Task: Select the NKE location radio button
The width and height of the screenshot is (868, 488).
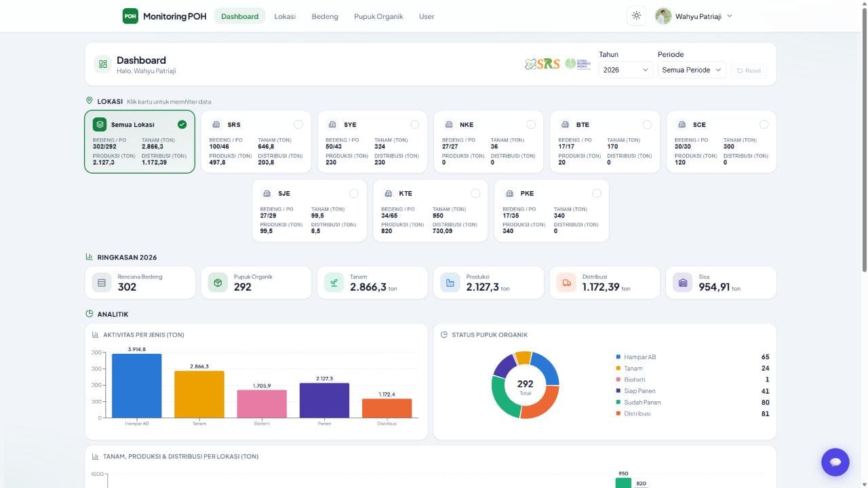Action: point(531,125)
